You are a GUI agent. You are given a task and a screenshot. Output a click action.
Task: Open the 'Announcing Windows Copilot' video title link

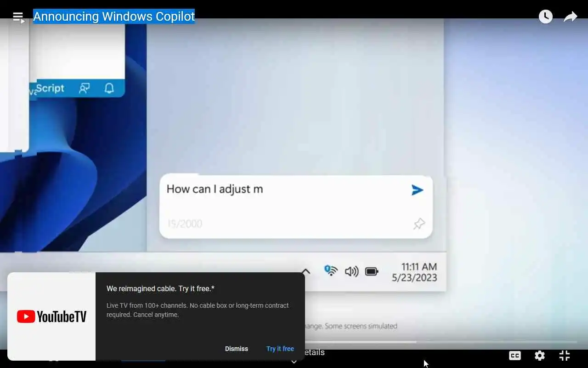coord(114,17)
